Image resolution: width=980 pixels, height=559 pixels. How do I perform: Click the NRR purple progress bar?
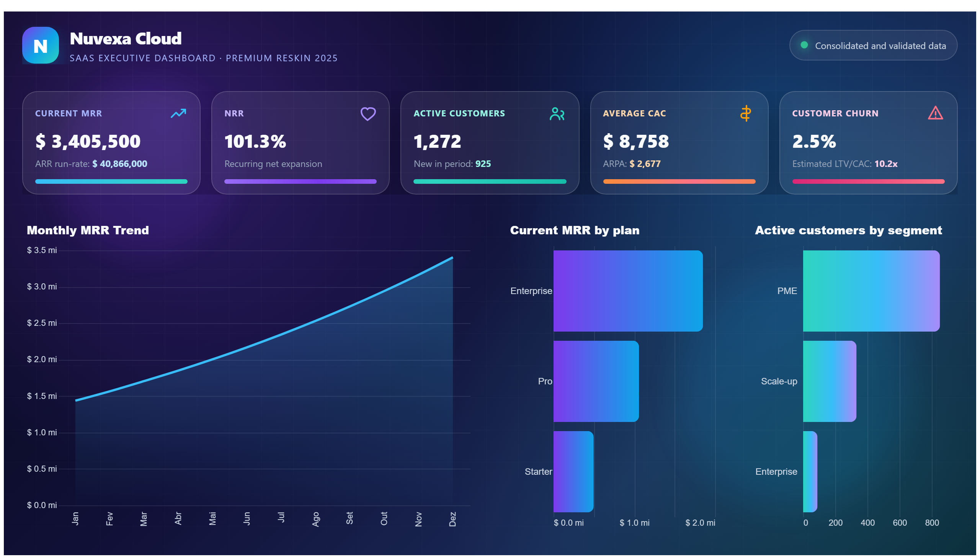(x=300, y=181)
